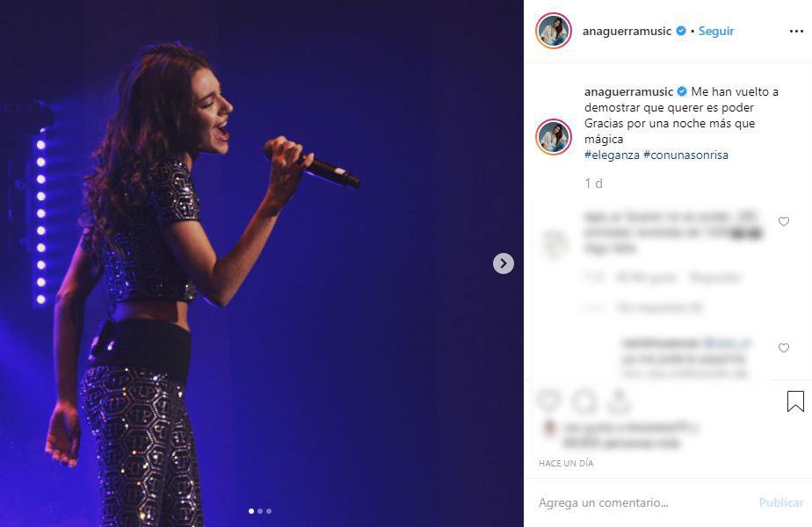Open the three-dot more options menu
The image size is (812, 527).
796,32
